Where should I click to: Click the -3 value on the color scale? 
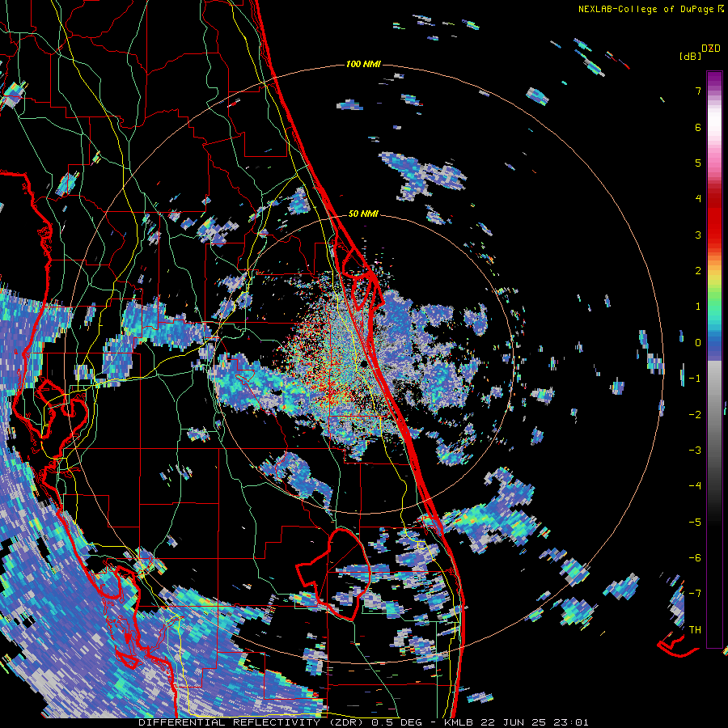[x=695, y=451]
